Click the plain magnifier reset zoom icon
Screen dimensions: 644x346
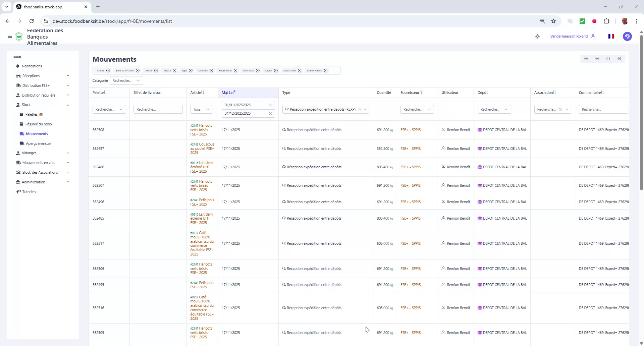point(608,59)
